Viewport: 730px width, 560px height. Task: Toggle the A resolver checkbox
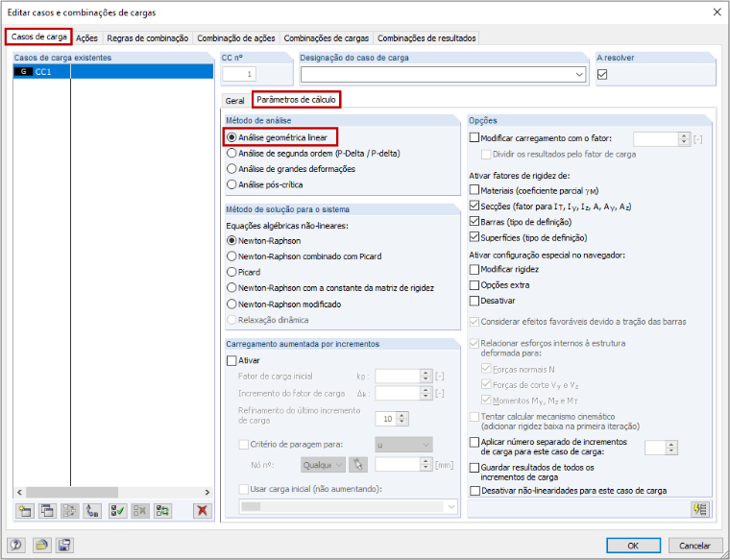coord(602,75)
